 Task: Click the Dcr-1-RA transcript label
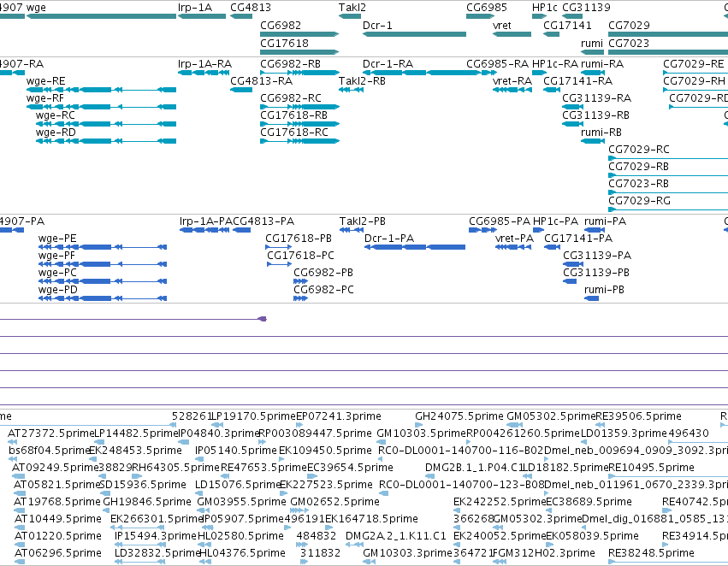(x=388, y=63)
